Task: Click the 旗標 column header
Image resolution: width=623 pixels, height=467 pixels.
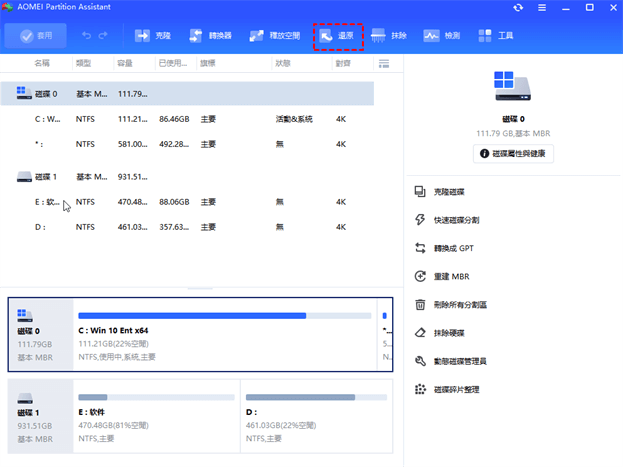Action: tap(207, 63)
